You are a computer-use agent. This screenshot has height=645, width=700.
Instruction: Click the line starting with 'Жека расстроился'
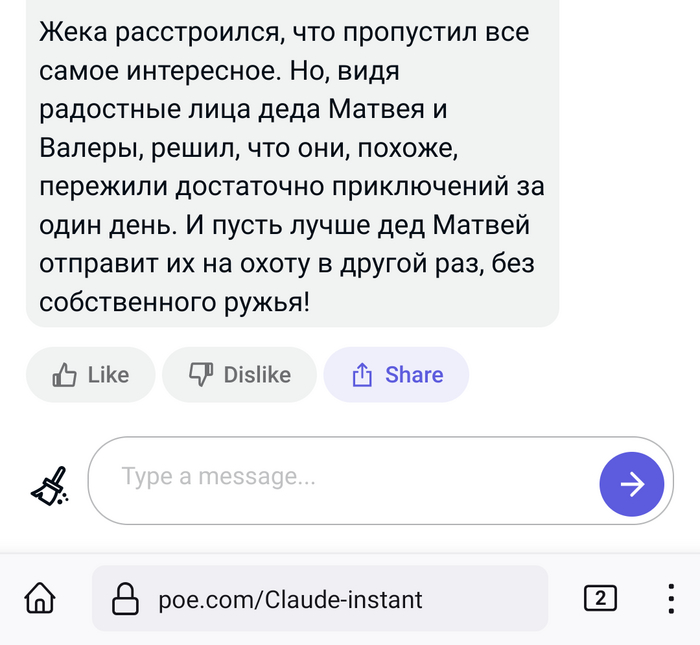pyautogui.click(x=284, y=31)
